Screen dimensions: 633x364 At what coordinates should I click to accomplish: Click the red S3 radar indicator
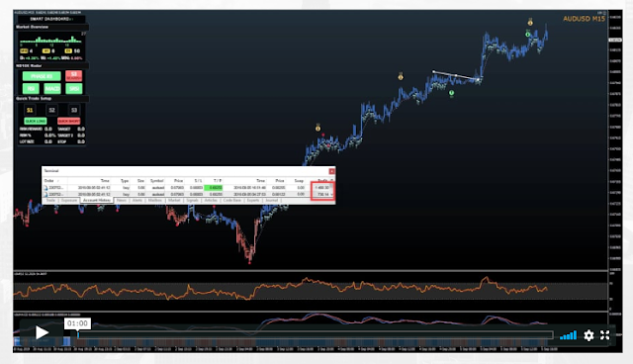74,75
